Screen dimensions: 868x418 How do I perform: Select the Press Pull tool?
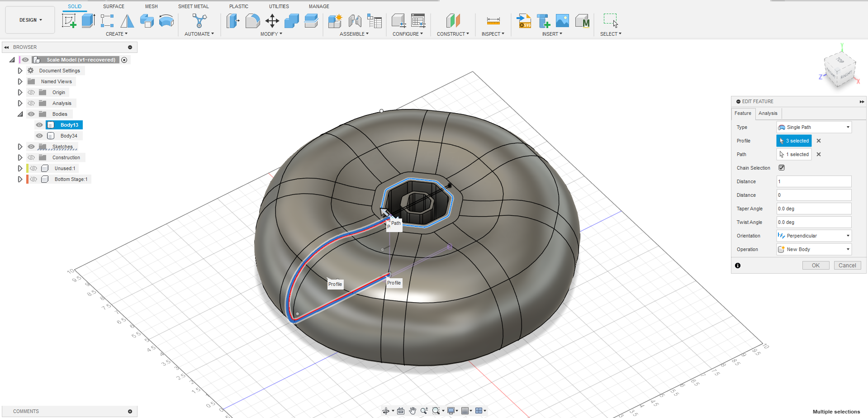point(233,21)
